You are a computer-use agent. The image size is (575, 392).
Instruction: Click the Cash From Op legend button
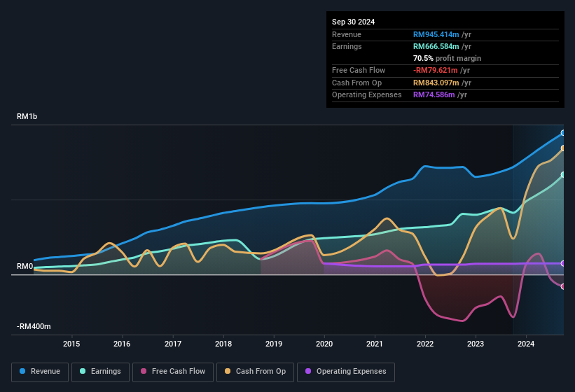[x=254, y=372]
